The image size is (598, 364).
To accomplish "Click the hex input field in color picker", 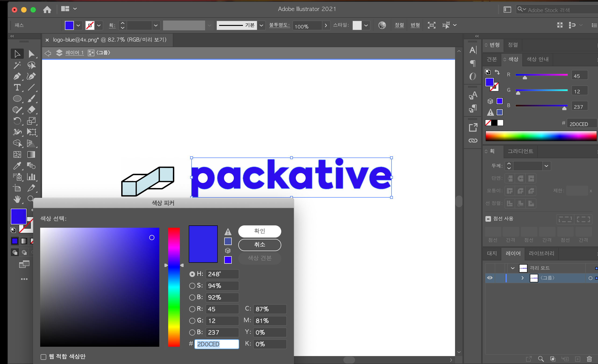I will point(217,344).
